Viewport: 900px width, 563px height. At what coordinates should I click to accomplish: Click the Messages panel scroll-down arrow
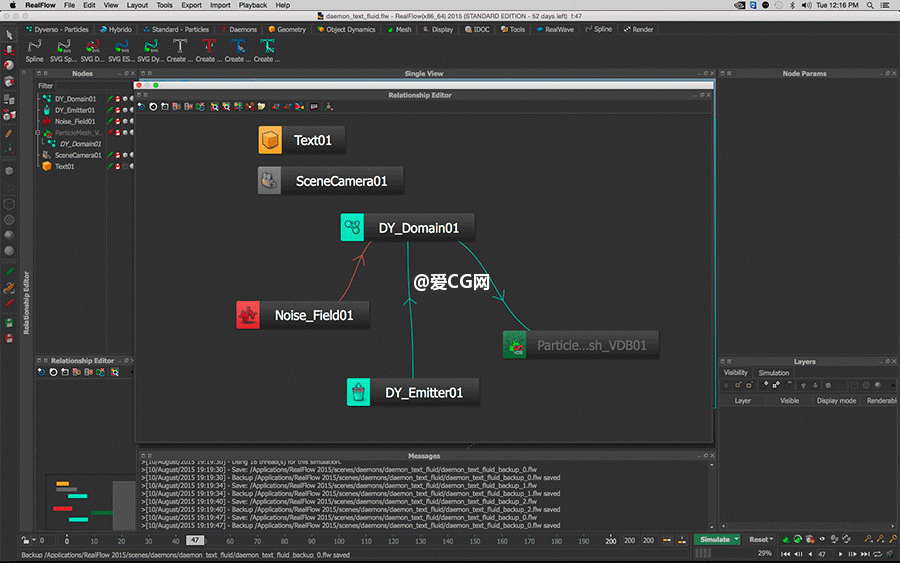[712, 527]
